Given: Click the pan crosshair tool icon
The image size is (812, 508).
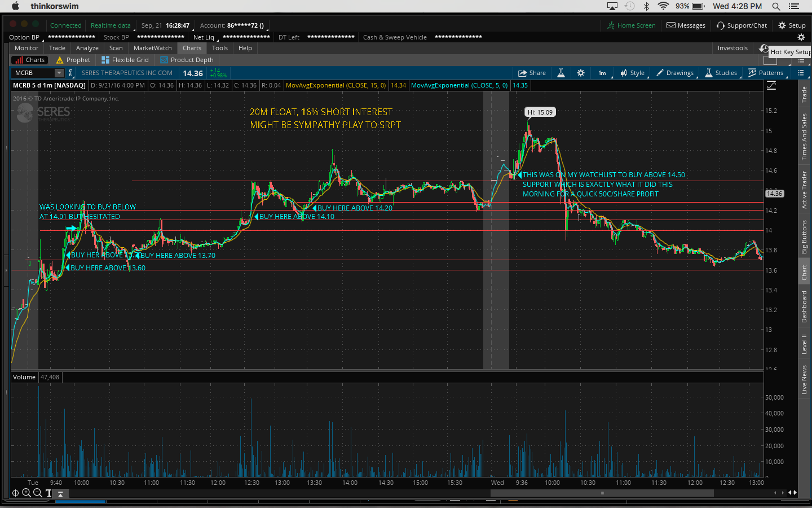Looking at the screenshot, I should [16, 493].
